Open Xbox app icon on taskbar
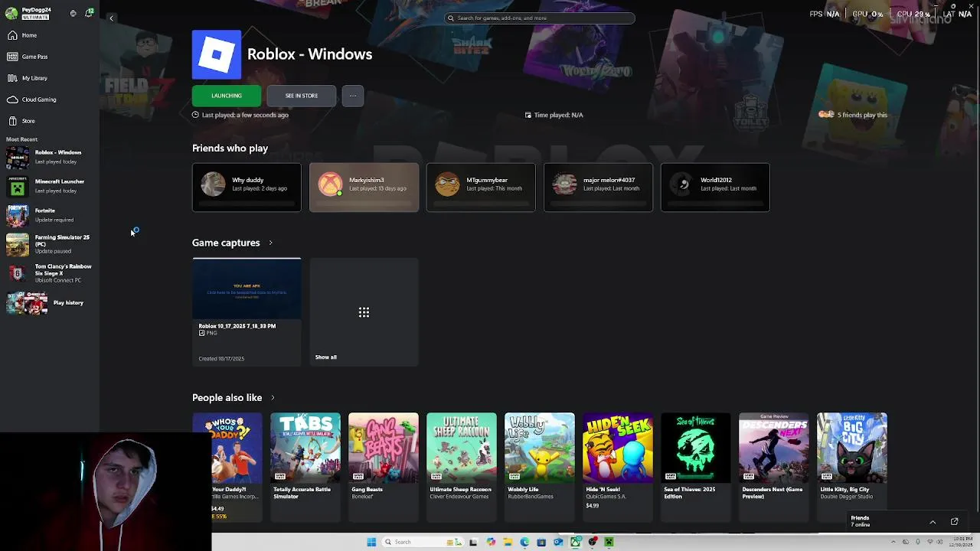980x551 pixels. pyautogui.click(x=575, y=542)
